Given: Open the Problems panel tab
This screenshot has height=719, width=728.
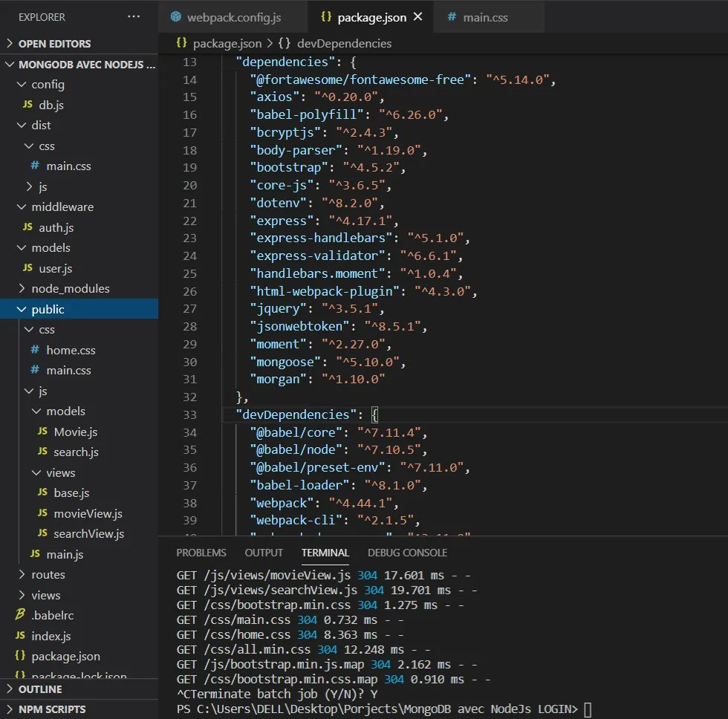Looking at the screenshot, I should (x=201, y=553).
